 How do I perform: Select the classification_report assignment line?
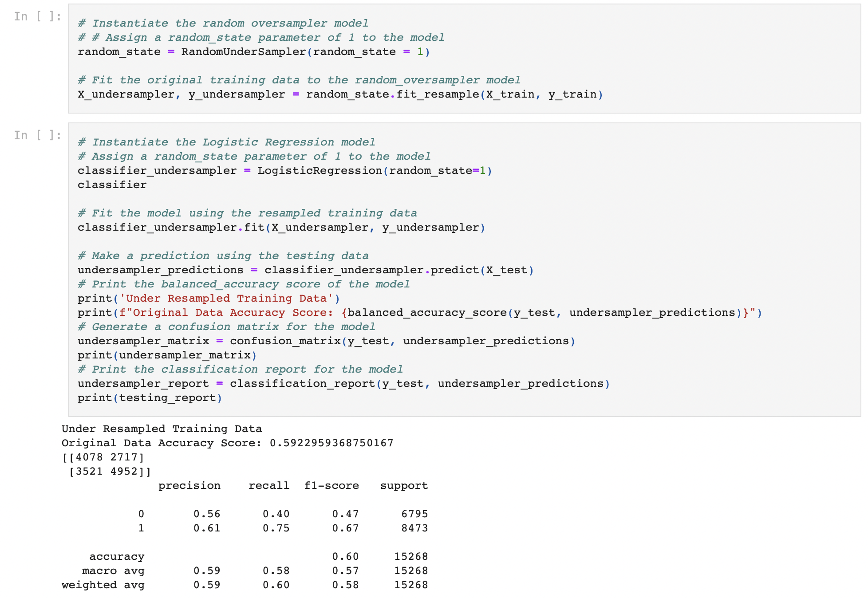click(x=344, y=383)
